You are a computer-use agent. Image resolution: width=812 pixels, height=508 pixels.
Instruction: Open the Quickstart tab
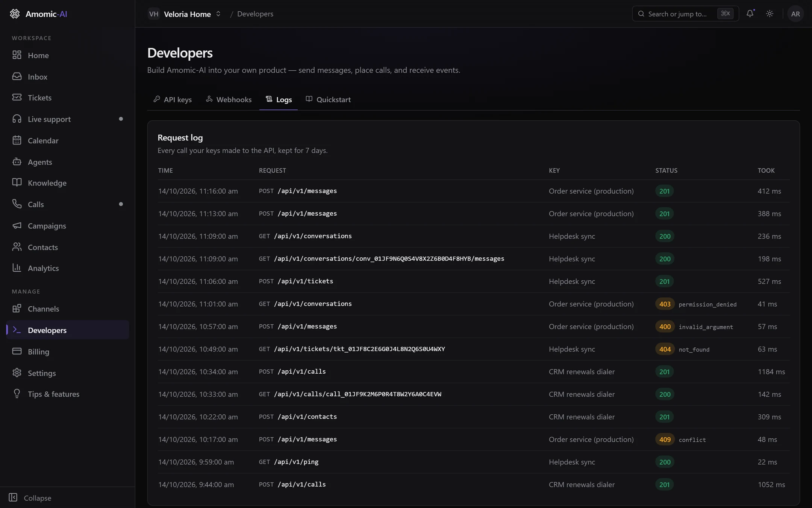(328, 99)
